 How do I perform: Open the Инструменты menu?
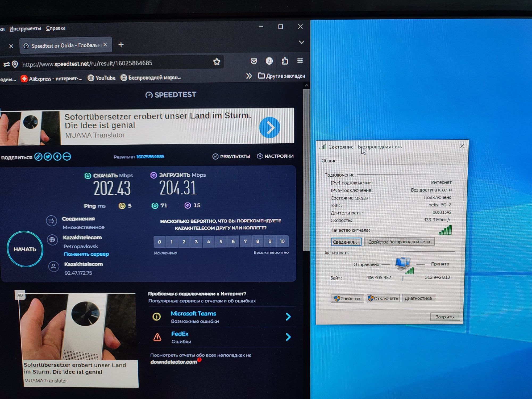[25, 28]
